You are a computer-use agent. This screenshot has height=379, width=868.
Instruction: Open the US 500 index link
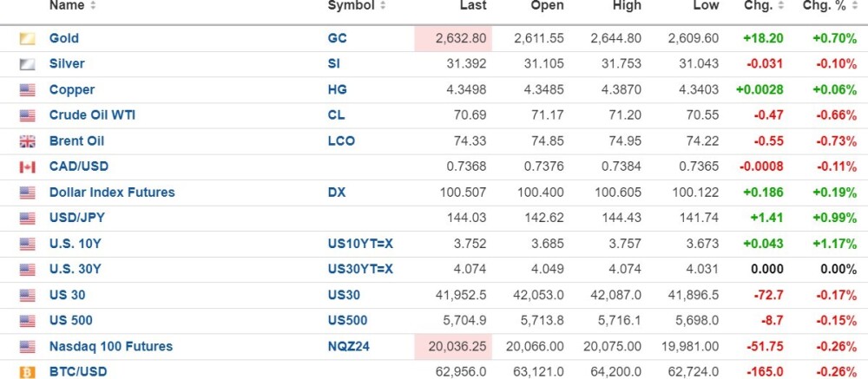(71, 320)
